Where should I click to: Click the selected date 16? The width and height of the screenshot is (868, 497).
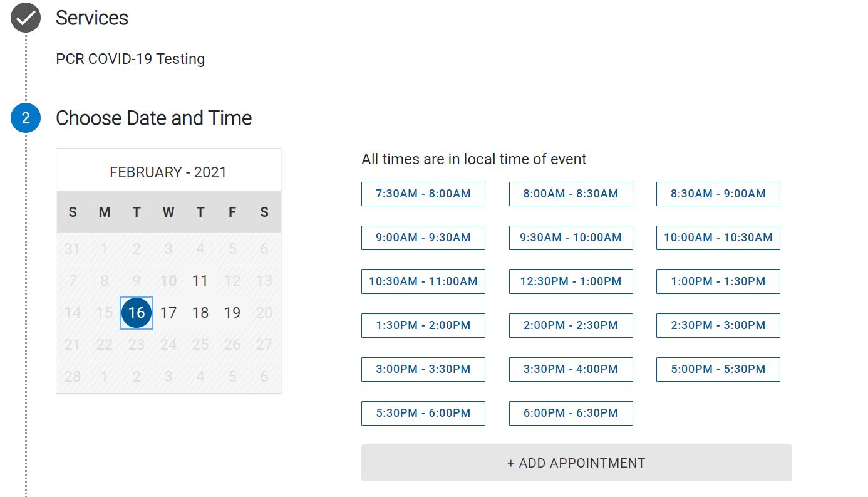tap(137, 313)
